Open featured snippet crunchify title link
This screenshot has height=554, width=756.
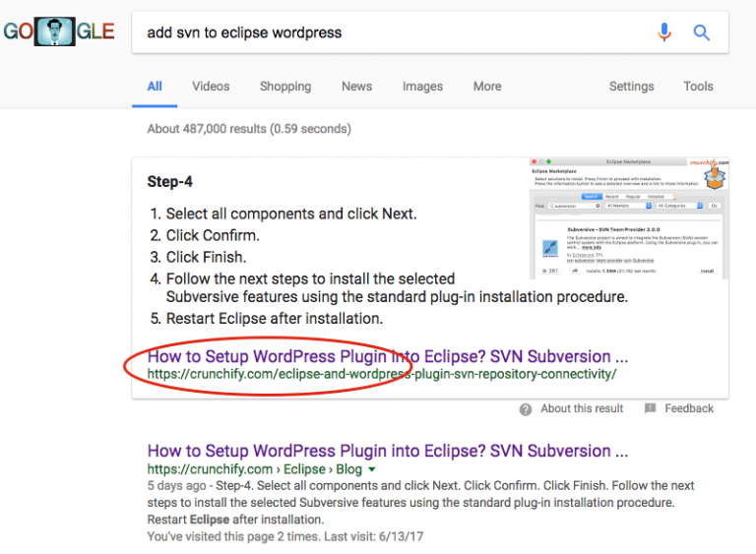point(388,356)
